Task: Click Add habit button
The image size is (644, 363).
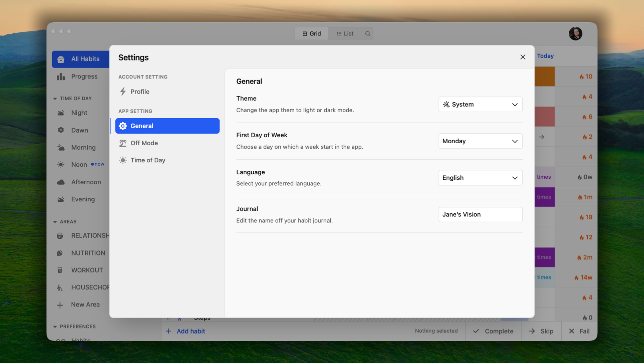Action: pos(186,331)
